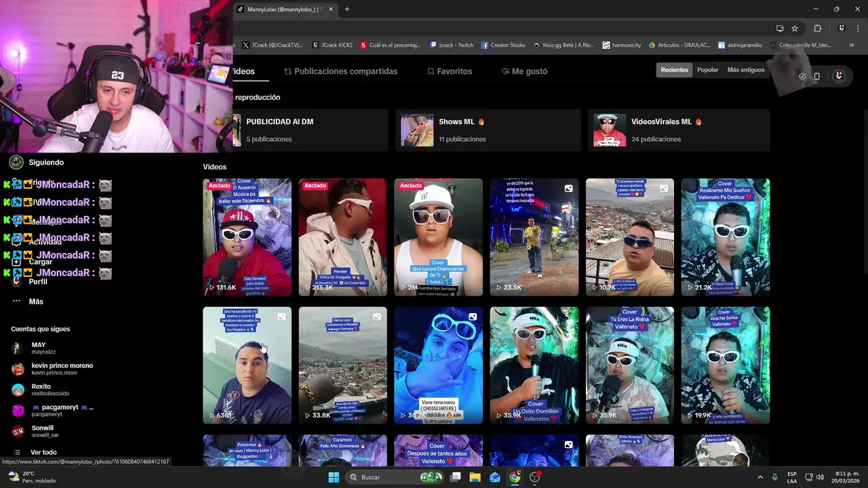Open the 'Tu Eres La Reina' cover video

point(630,365)
